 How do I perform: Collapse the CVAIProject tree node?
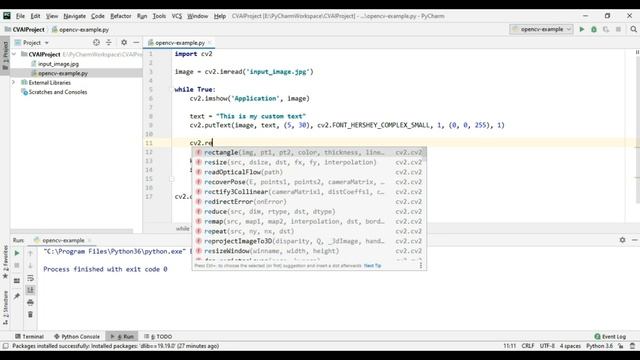[14, 54]
